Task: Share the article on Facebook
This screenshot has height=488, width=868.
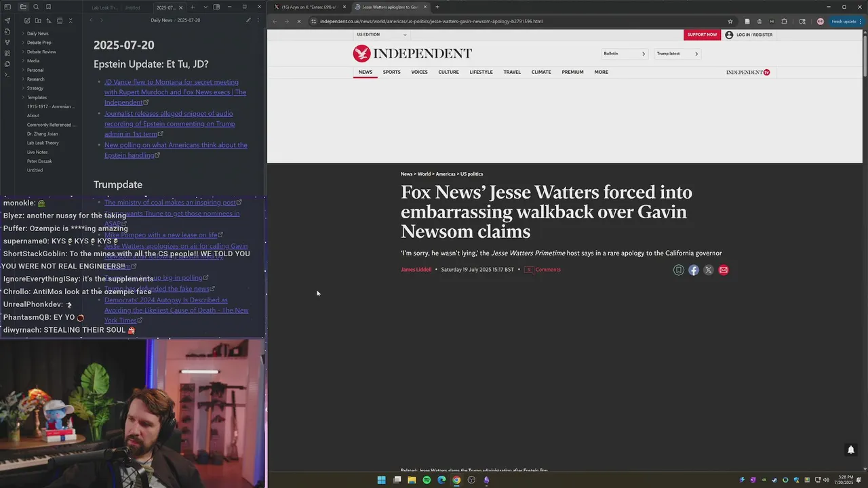Action: (694, 270)
